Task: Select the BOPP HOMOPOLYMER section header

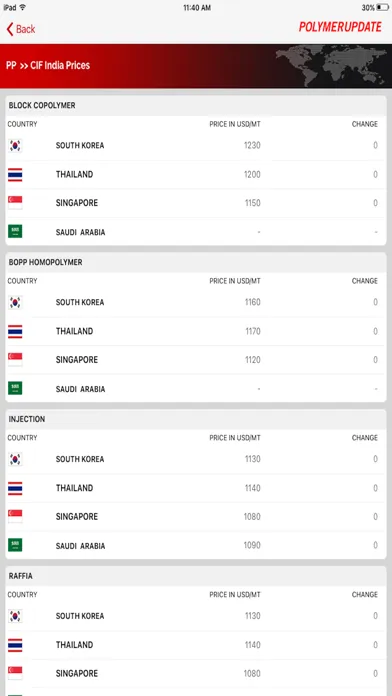Action: [x=196, y=262]
